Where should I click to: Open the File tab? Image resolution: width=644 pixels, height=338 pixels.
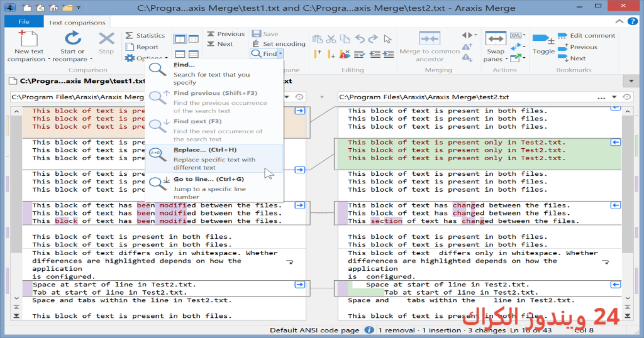click(x=24, y=21)
